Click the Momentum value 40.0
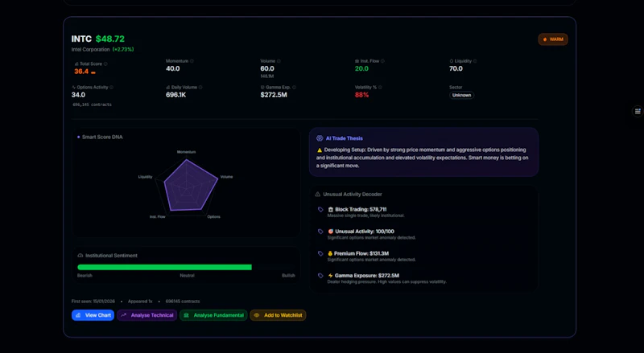 173,68
